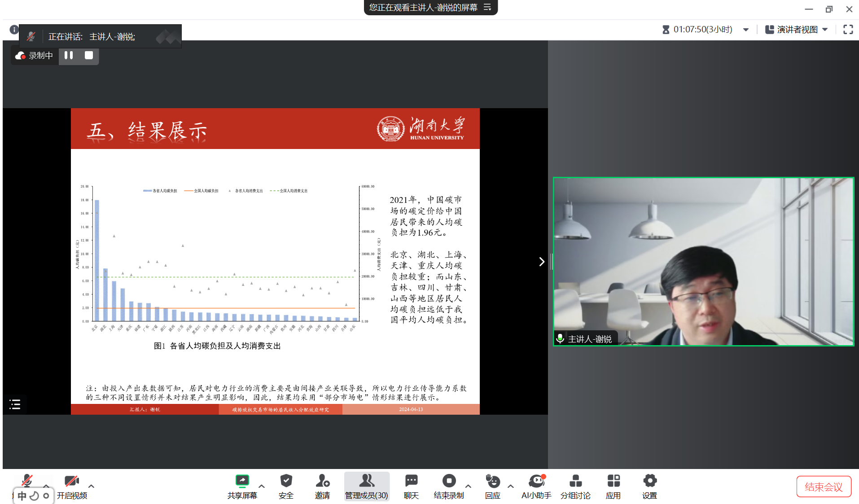The width and height of the screenshot is (859, 504).
Task: Expand the meeting timer dropdown arrow
Action: pos(746,30)
